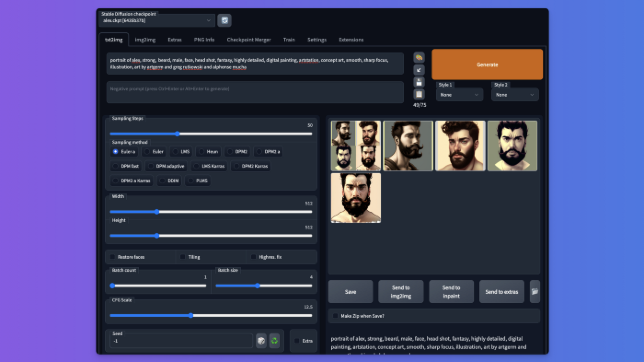
Task: Open the side-profile bearded man thumbnail
Action: (408, 146)
